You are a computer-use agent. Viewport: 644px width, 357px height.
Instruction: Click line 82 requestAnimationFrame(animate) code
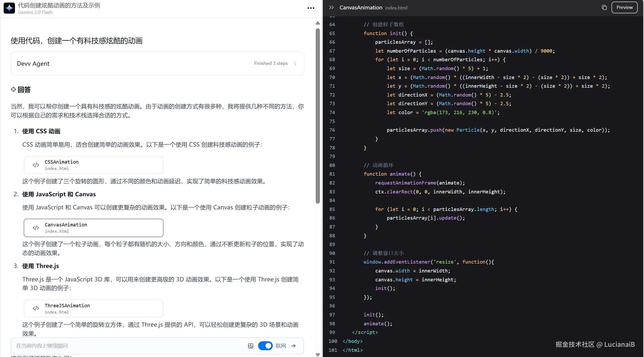coord(420,183)
